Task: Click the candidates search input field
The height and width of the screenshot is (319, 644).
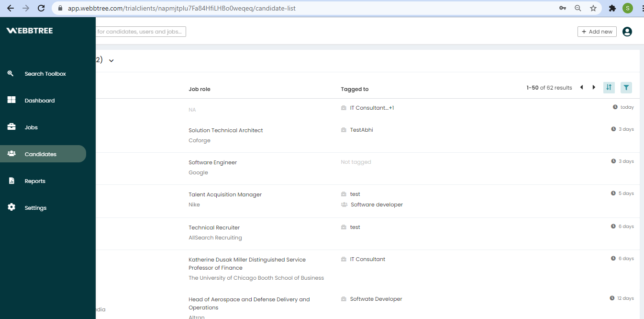Action: (x=141, y=32)
